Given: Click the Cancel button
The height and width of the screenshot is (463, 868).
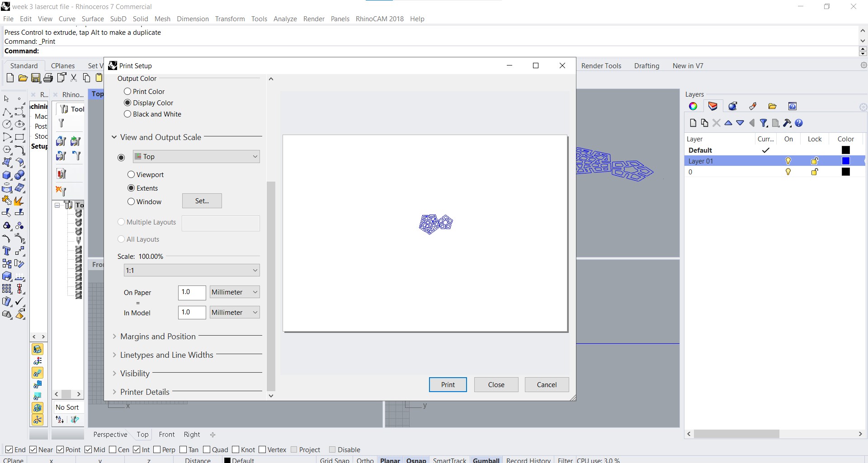Looking at the screenshot, I should coord(547,384).
